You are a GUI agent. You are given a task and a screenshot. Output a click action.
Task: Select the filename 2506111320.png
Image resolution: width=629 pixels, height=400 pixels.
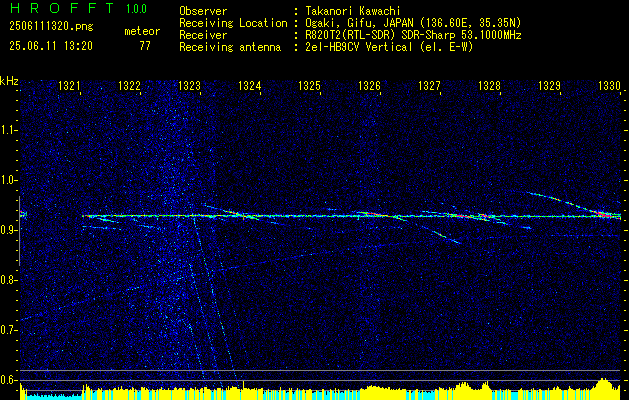pyautogui.click(x=51, y=26)
